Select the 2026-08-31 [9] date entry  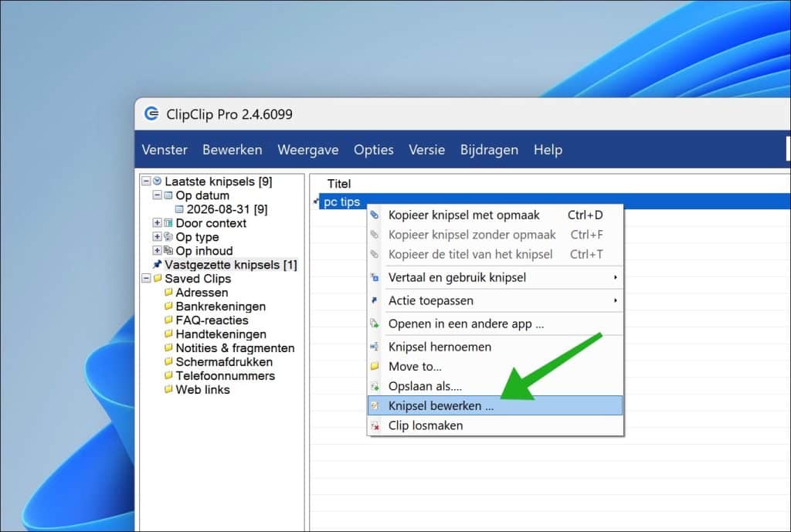pyautogui.click(x=227, y=209)
